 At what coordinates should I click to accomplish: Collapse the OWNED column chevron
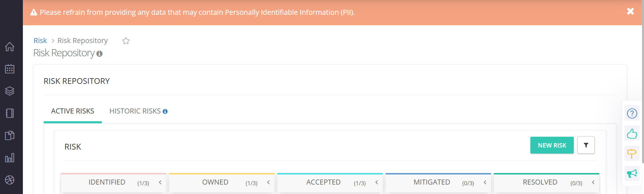[269, 182]
